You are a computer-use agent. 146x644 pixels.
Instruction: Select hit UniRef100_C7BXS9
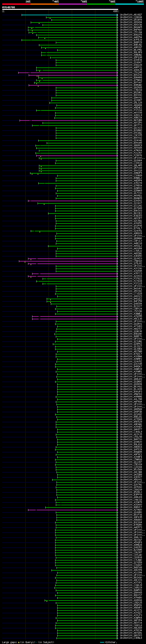pos(131,90)
